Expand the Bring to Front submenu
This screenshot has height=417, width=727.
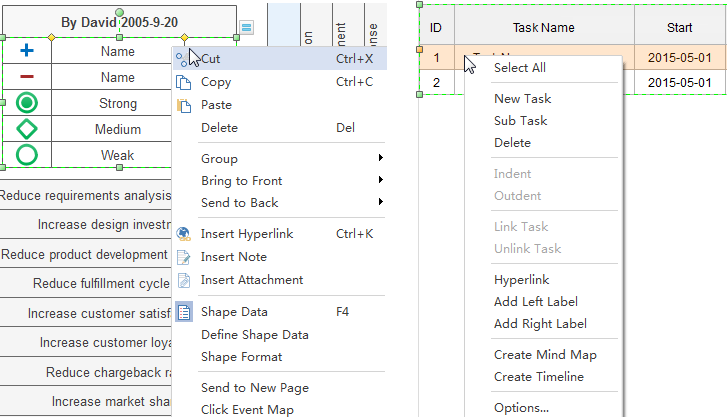[x=380, y=181]
